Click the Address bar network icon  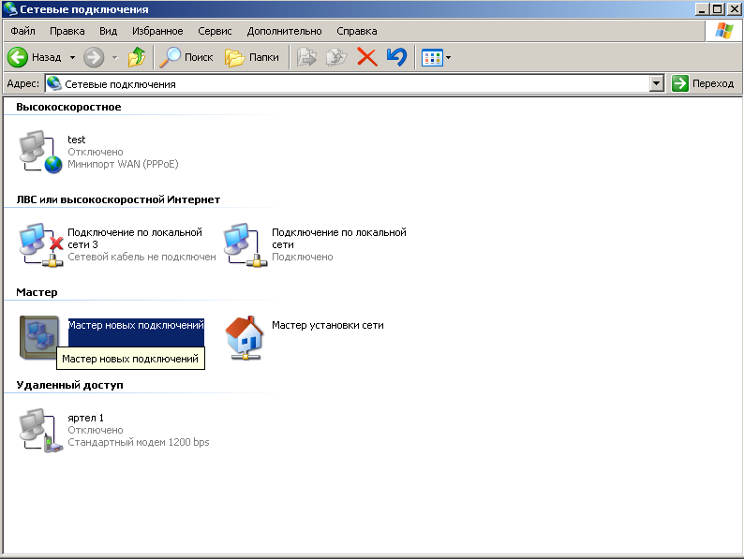54,83
